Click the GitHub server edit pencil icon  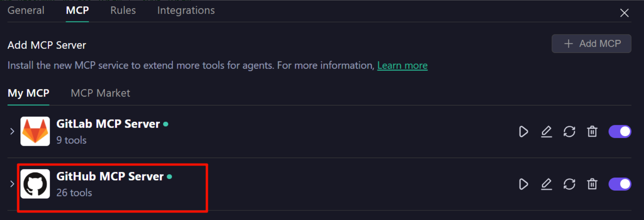[x=546, y=184]
